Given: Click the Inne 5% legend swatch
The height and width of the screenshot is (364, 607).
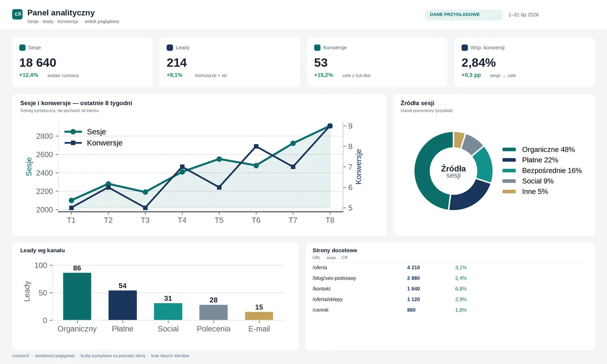Looking at the screenshot, I should coord(509,192).
